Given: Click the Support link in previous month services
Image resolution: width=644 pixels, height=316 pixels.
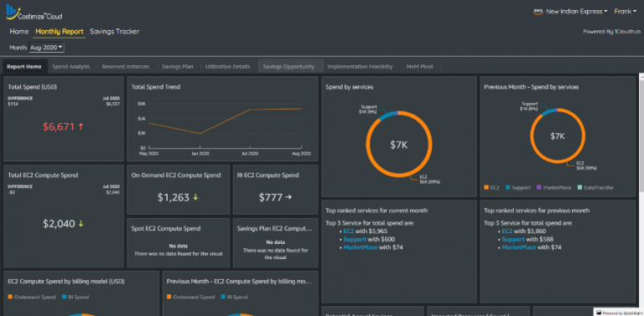Looking at the screenshot, I should click(x=513, y=239).
